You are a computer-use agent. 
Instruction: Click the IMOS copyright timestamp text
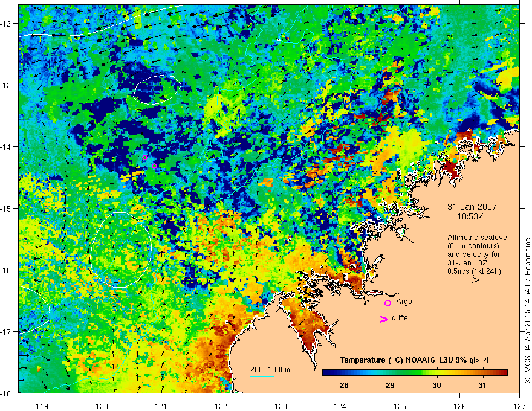pyautogui.click(x=527, y=310)
